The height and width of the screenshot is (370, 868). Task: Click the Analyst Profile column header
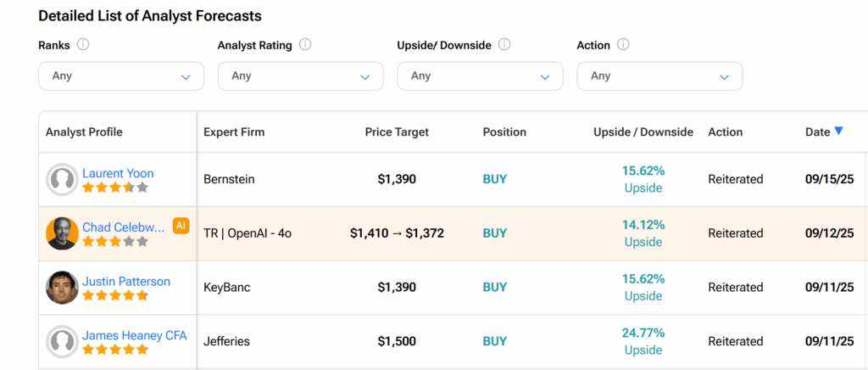84,132
